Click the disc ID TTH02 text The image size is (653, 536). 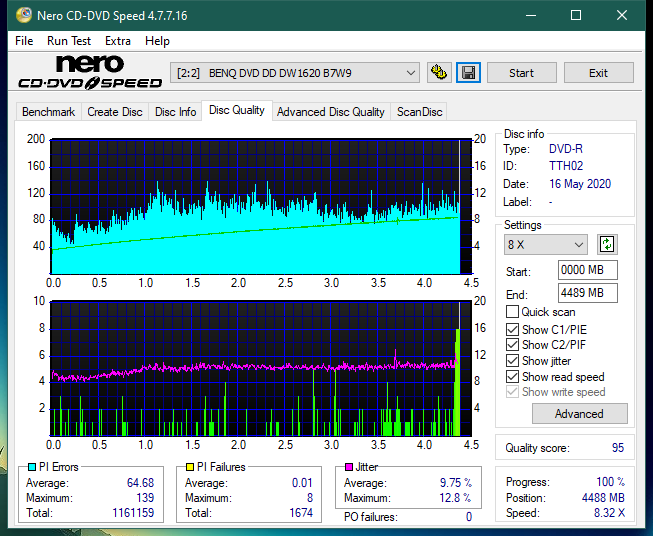(566, 166)
